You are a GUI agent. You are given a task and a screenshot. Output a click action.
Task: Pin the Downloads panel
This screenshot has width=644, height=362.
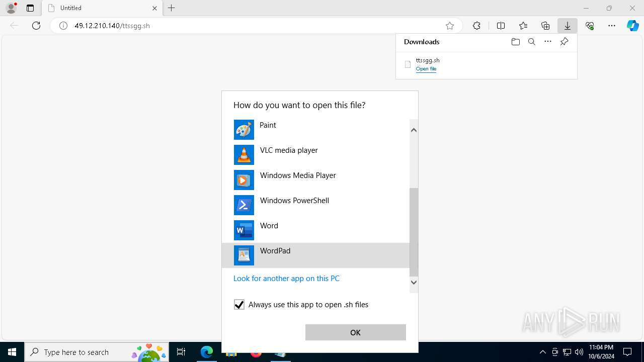tap(565, 42)
